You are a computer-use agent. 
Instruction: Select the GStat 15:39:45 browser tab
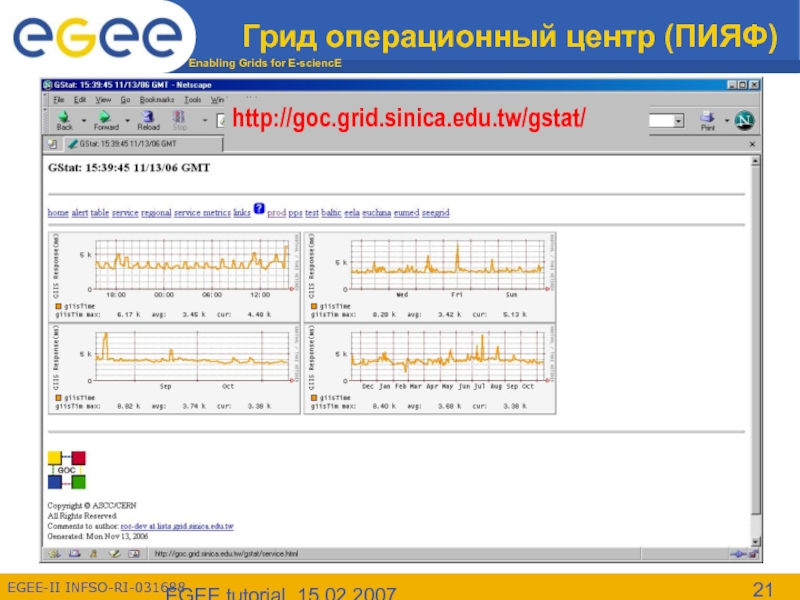pyautogui.click(x=144, y=144)
